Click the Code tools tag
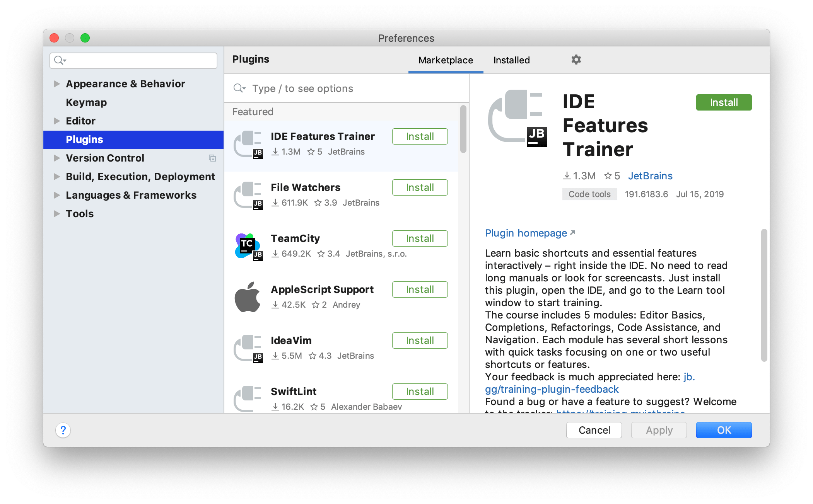The width and height of the screenshot is (813, 504). 589,194
